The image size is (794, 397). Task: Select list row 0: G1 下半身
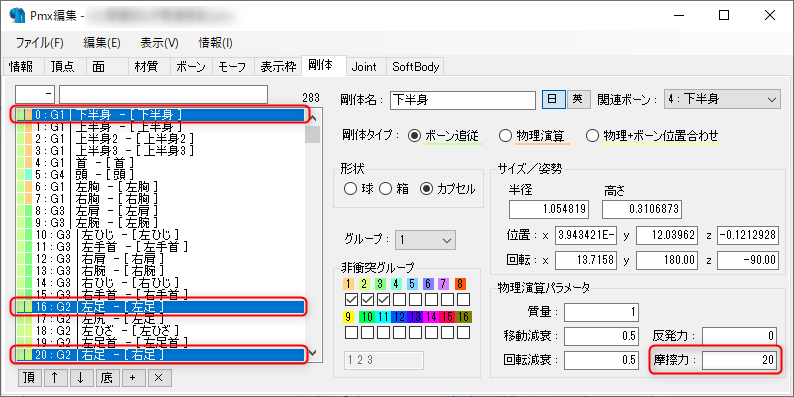(160, 115)
